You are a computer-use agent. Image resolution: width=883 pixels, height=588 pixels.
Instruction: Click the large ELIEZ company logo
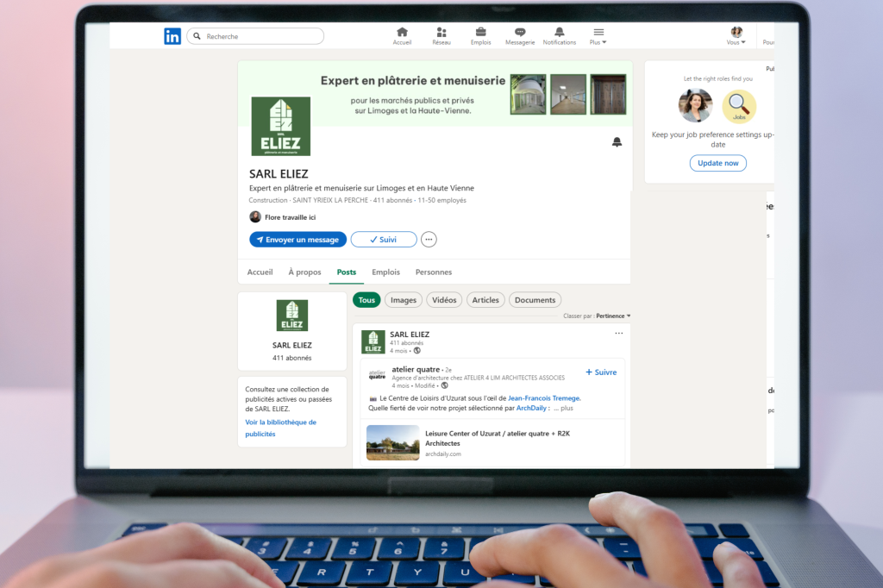[x=280, y=126]
